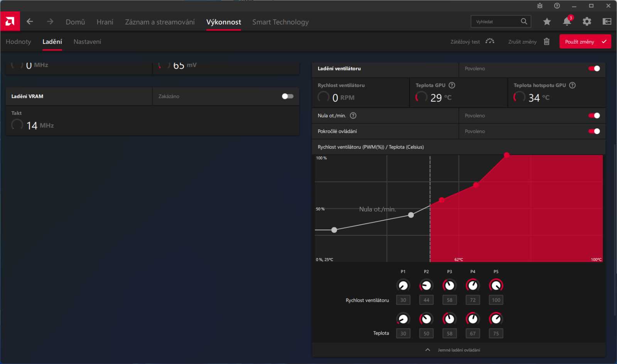The width and height of the screenshot is (617, 364).
Task: Click P1 temperature knob
Action: 403,319
